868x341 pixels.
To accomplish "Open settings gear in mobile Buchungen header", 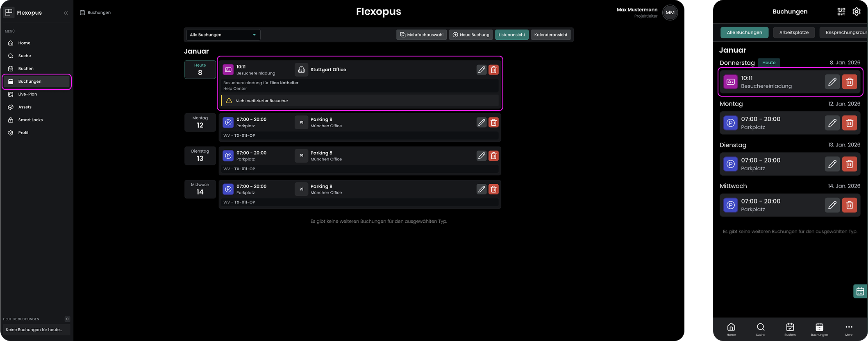I will 856,12.
